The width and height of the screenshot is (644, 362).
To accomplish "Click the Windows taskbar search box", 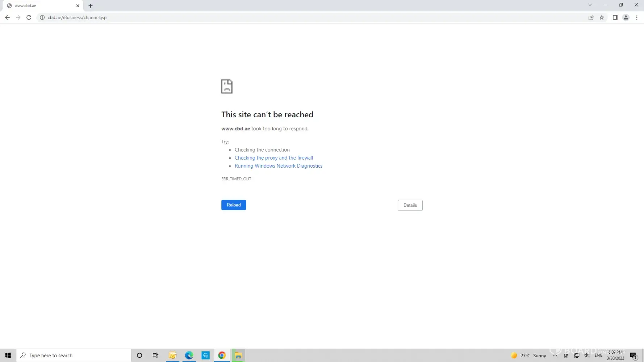I will [x=74, y=355].
